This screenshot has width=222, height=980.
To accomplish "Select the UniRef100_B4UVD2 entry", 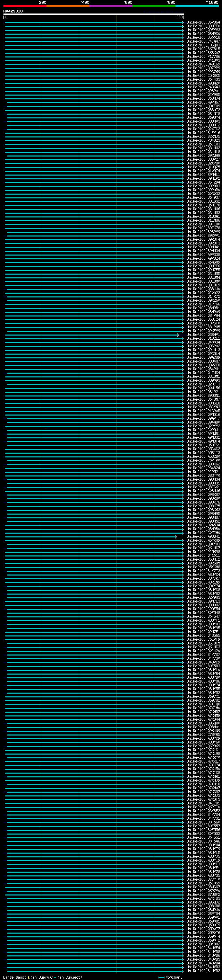I will click(x=203, y=971).
